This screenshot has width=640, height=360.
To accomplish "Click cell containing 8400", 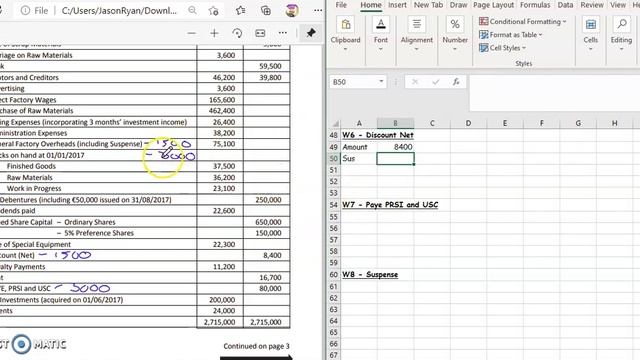I will point(395,147).
